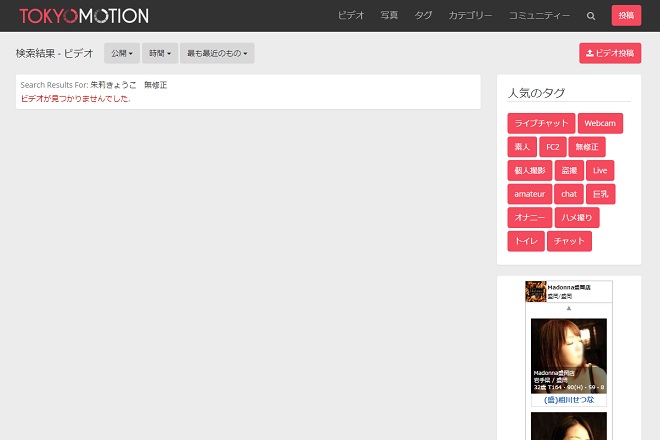
Task: Select the lowercase chat tag
Action: (x=568, y=194)
